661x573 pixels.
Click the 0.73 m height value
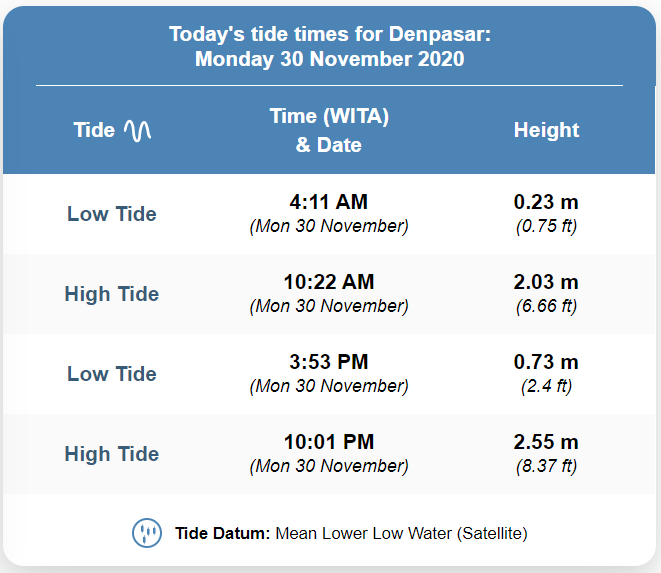(x=546, y=362)
